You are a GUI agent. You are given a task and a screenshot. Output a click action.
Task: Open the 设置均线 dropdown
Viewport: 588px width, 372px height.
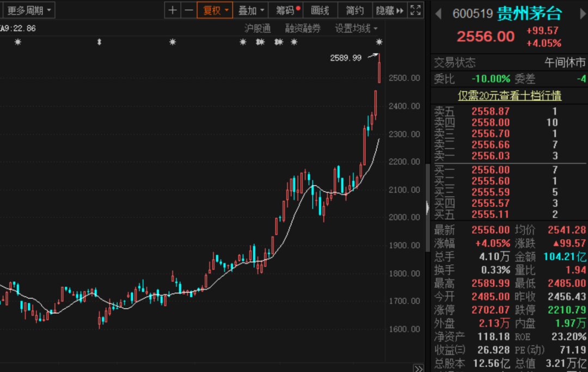pos(356,28)
